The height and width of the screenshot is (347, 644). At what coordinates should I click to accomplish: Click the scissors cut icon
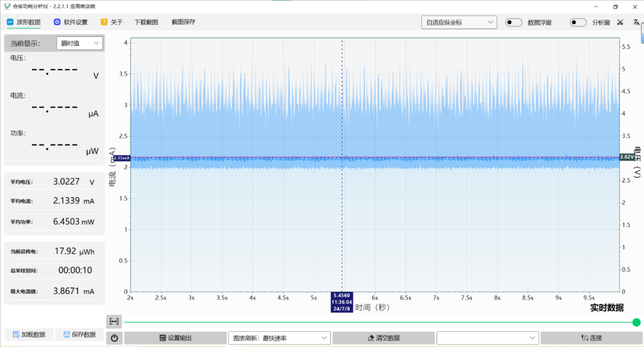pos(620,22)
